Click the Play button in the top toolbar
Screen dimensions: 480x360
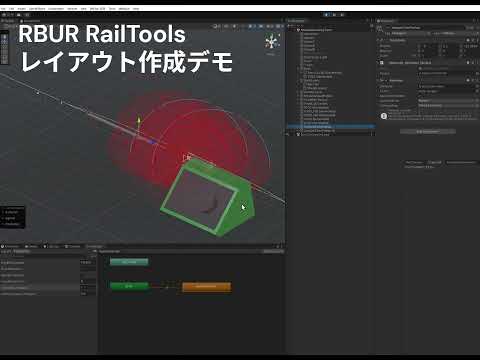click(327, 15)
